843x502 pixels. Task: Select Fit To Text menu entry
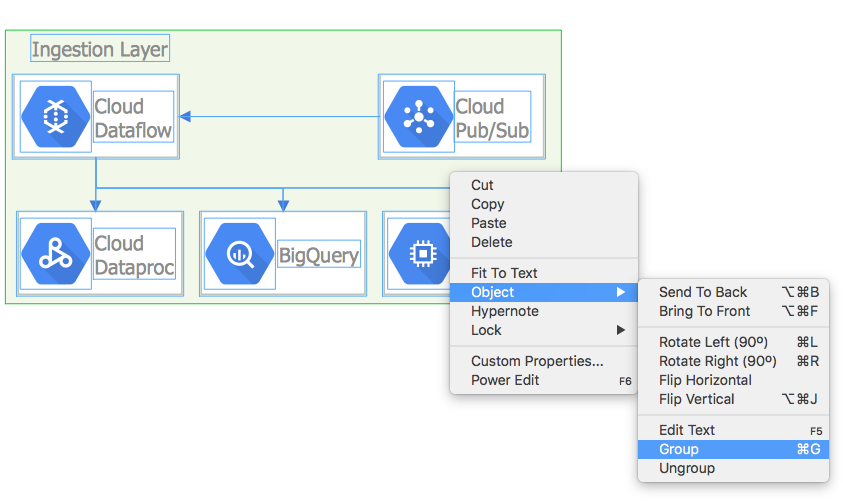pyautogui.click(x=544, y=273)
